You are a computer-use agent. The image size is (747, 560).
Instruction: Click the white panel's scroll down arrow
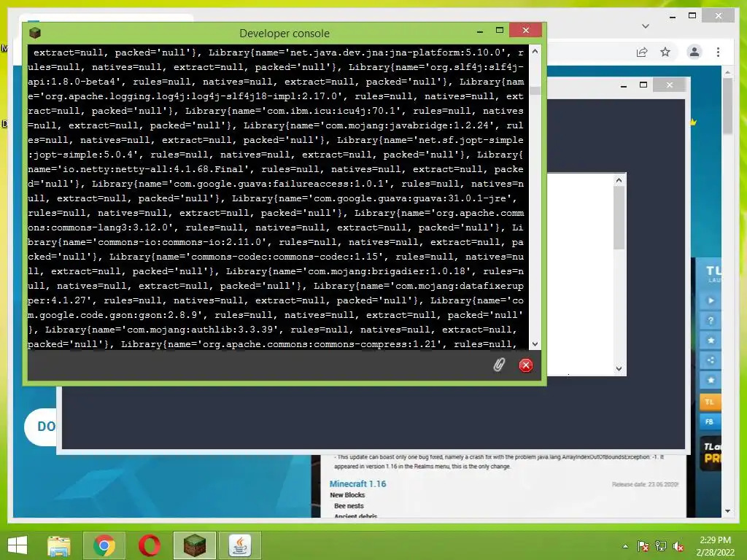pos(619,368)
